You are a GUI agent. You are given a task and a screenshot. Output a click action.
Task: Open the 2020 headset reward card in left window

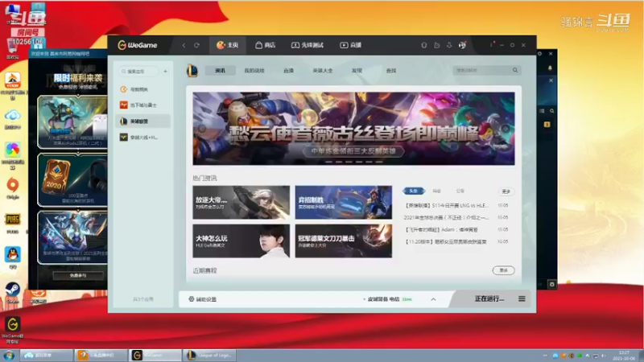point(72,179)
